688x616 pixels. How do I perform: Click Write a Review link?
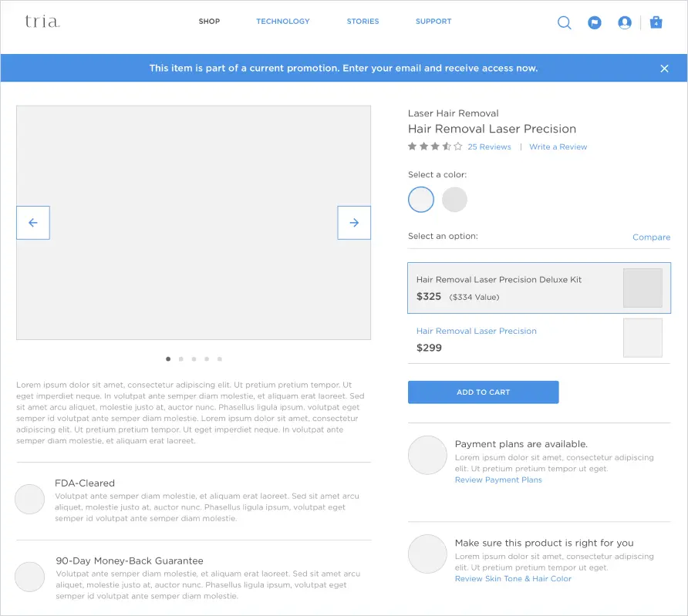558,147
